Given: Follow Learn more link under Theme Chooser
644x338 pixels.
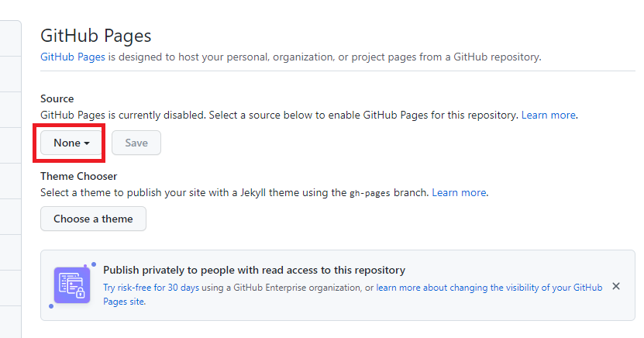Looking at the screenshot, I should [459, 192].
